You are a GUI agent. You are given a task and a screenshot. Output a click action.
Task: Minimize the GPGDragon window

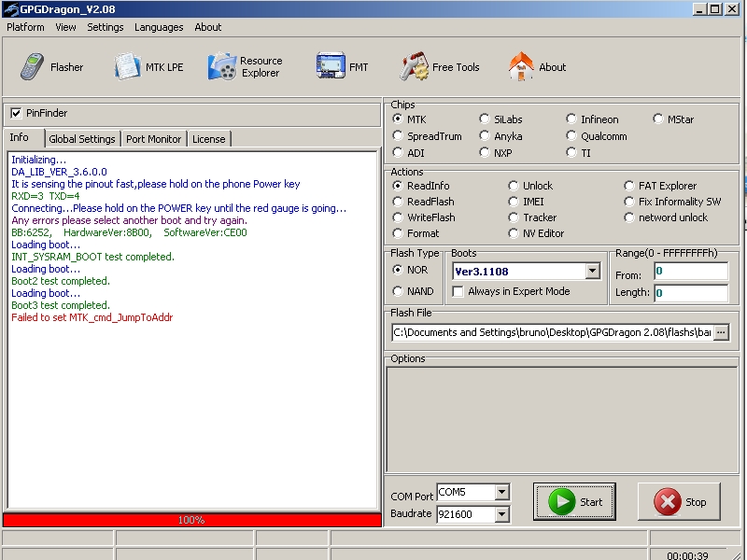coord(698,9)
